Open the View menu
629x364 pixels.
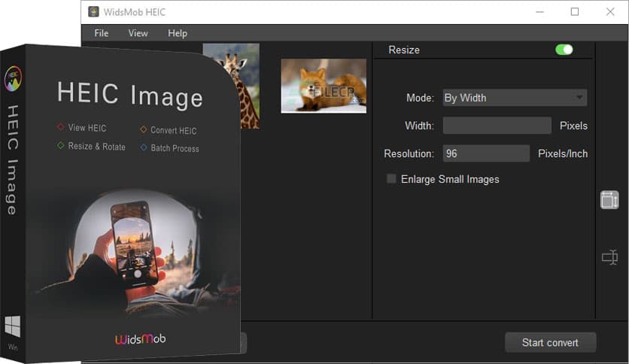(x=138, y=33)
